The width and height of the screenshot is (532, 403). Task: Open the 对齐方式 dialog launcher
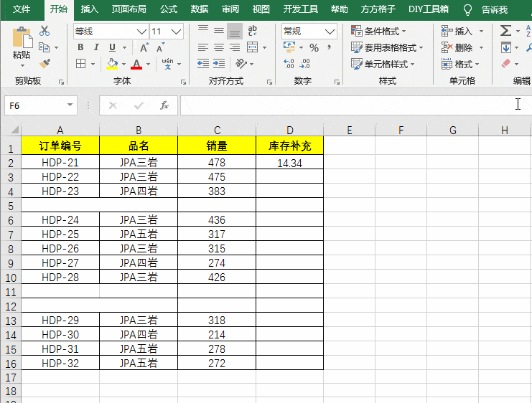[269, 82]
